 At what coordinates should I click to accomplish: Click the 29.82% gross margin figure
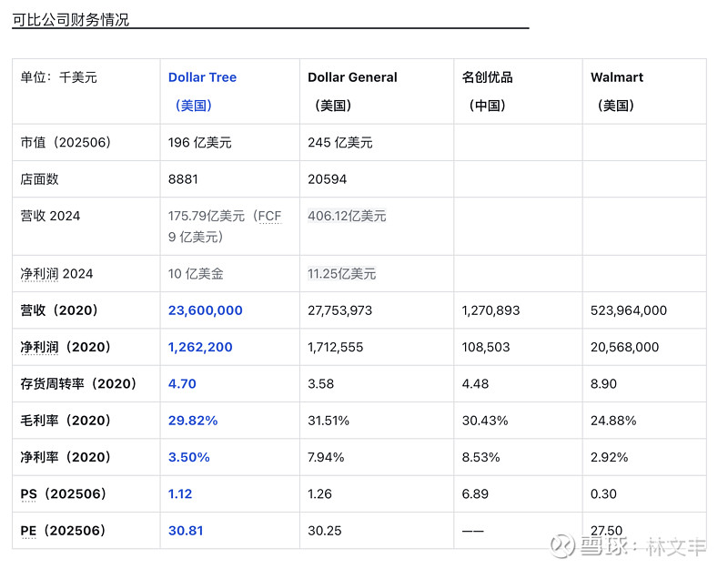point(193,421)
